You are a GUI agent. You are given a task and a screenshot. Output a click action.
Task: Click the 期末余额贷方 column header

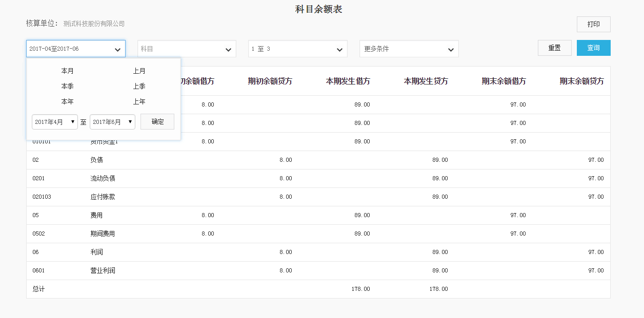tap(581, 81)
